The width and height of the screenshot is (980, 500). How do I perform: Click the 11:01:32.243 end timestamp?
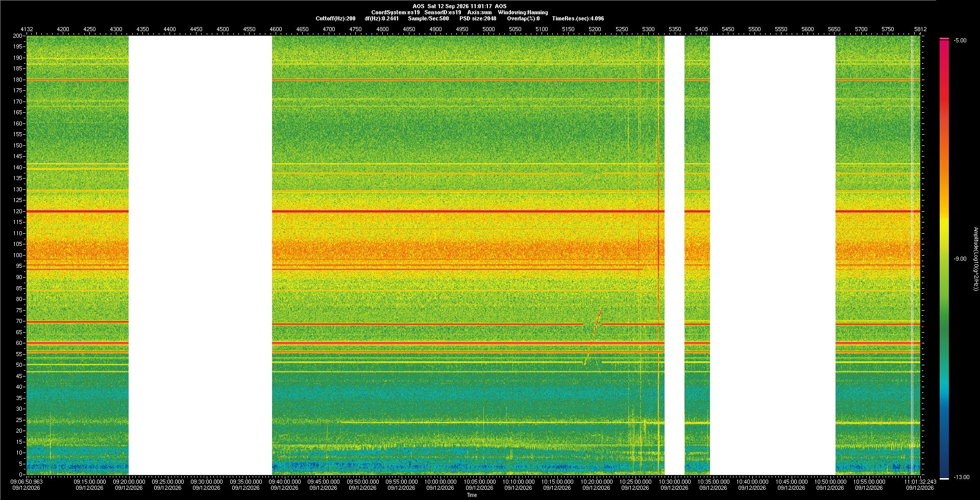pyautogui.click(x=920, y=481)
